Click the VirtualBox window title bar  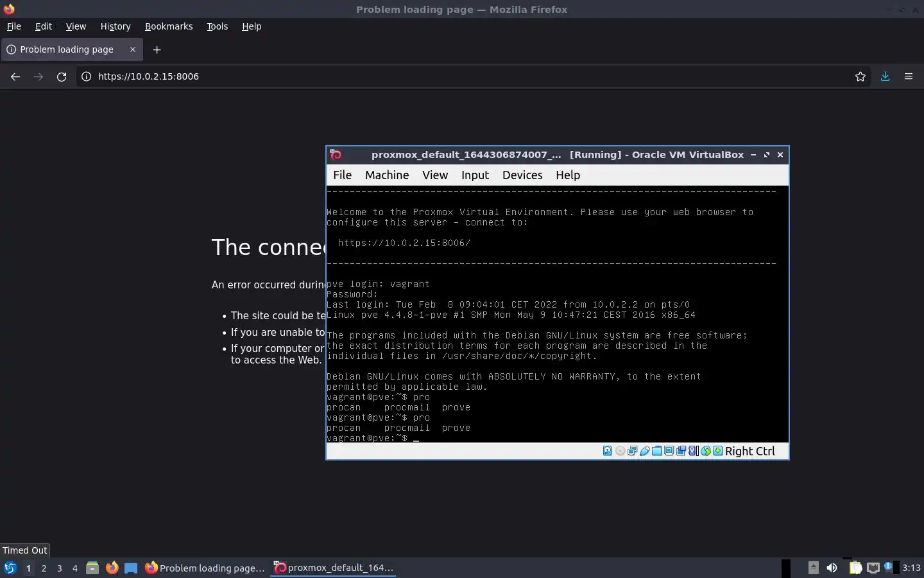click(557, 155)
